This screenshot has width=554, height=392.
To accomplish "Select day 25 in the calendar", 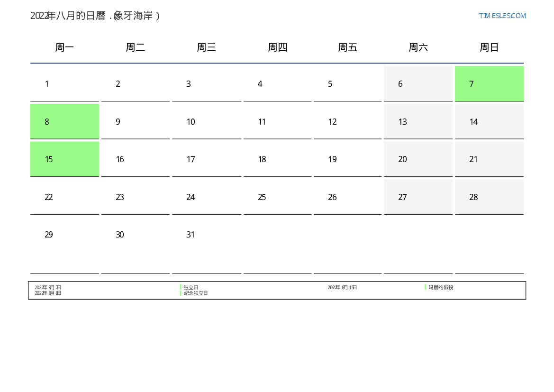I will (x=277, y=197).
